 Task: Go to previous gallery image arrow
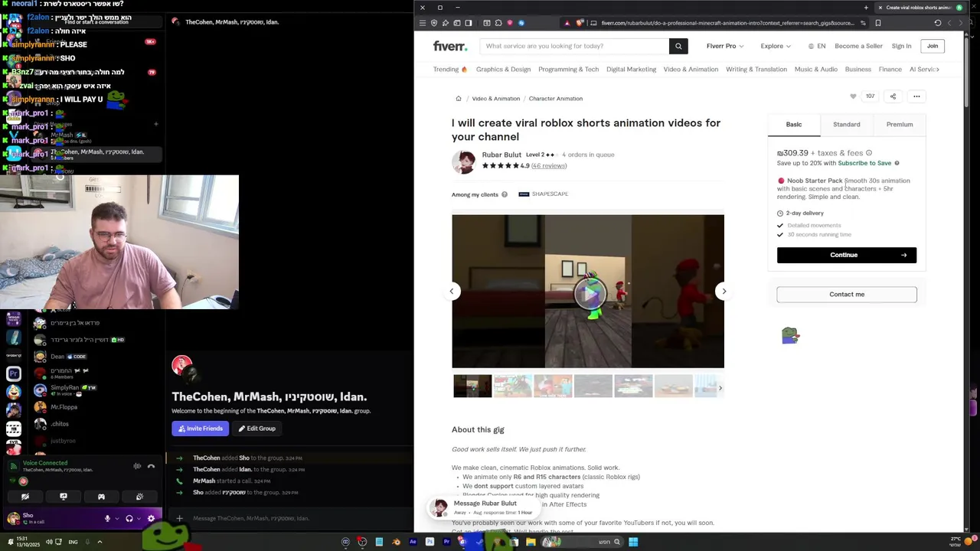pos(452,291)
